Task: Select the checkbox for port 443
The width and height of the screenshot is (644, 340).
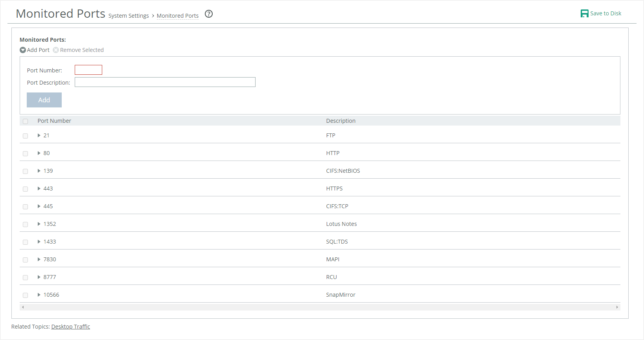Action: tap(26, 189)
